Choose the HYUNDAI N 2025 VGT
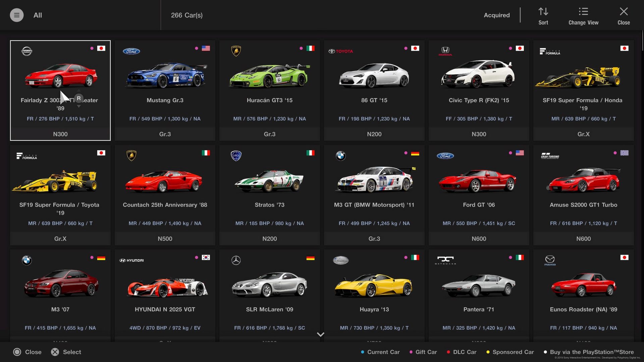Viewport: 644px width, 362px height. pyautogui.click(x=167, y=288)
